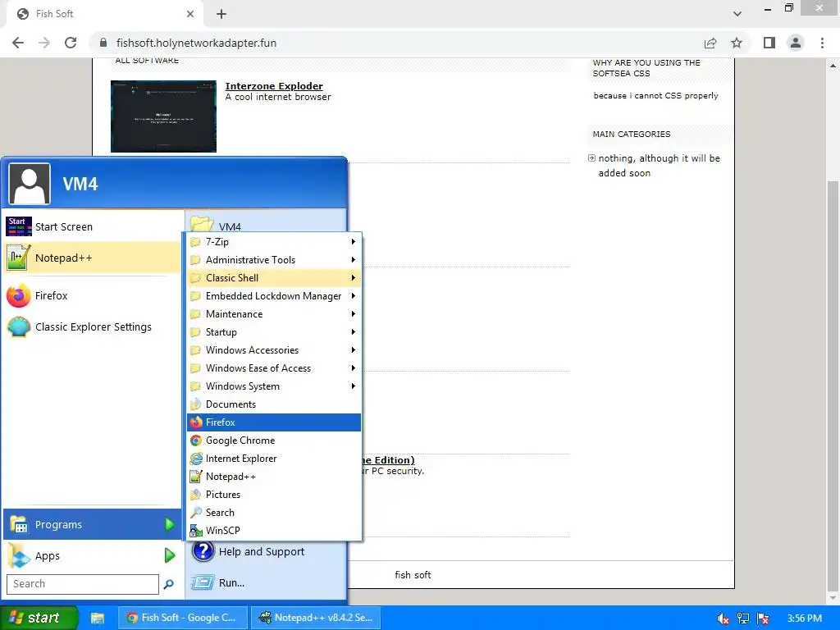Click the VM4 user avatar picture
The width and height of the screenshot is (840, 630).
pos(30,184)
